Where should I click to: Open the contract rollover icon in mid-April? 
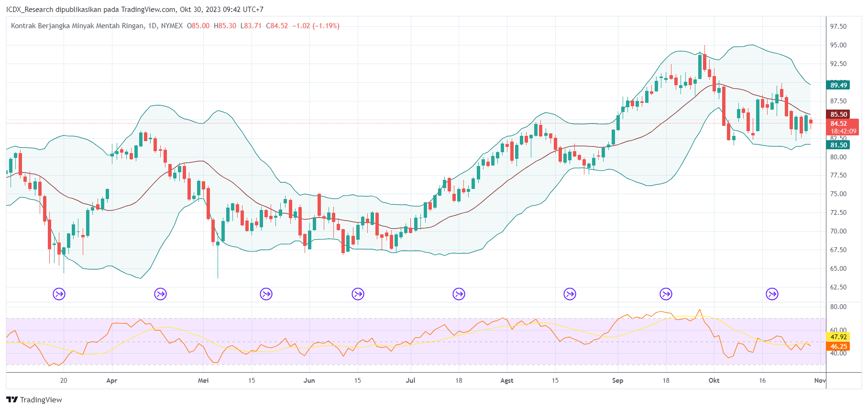161,294
